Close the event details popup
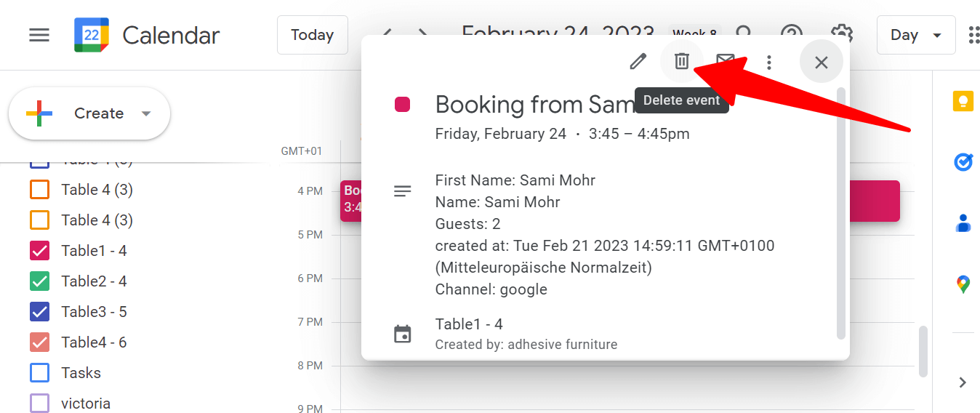The image size is (980, 413). click(x=822, y=63)
